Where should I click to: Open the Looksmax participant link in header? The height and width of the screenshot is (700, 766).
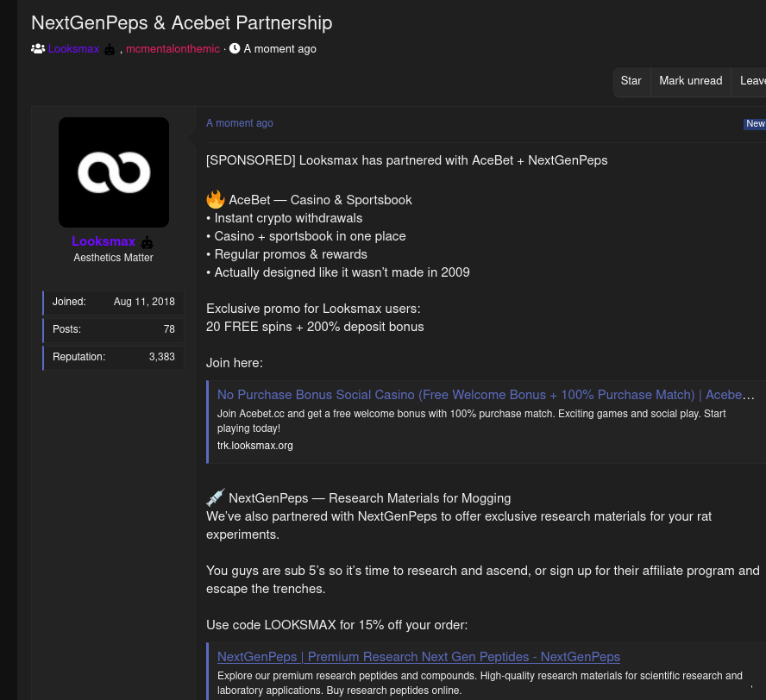(x=74, y=49)
